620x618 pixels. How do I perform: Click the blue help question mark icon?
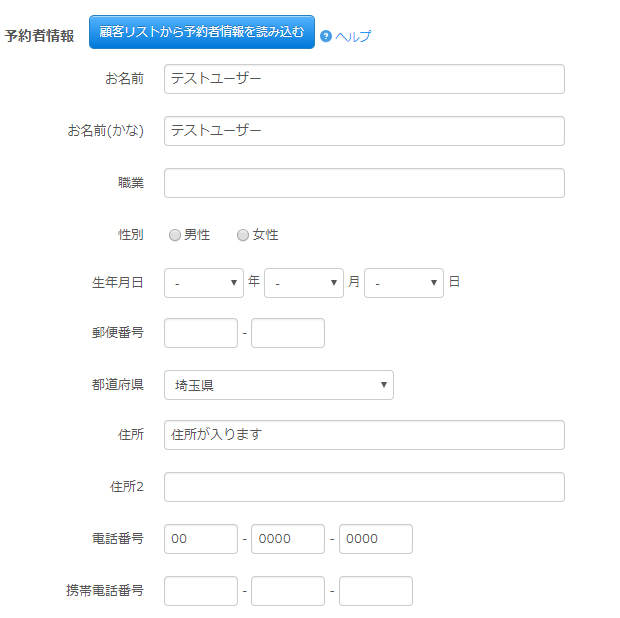pos(325,36)
